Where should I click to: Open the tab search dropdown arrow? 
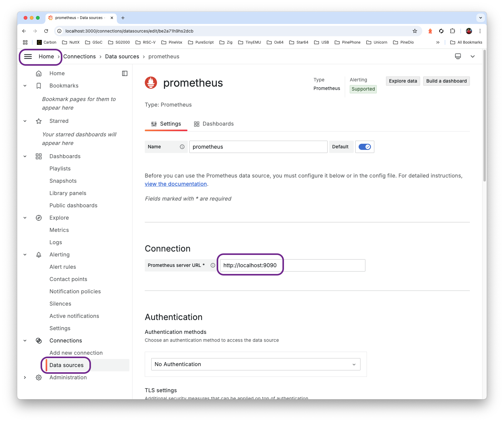[481, 18]
